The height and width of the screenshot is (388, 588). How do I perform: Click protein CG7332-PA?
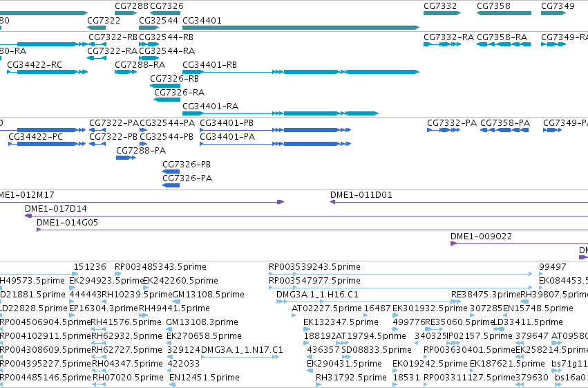444,130
